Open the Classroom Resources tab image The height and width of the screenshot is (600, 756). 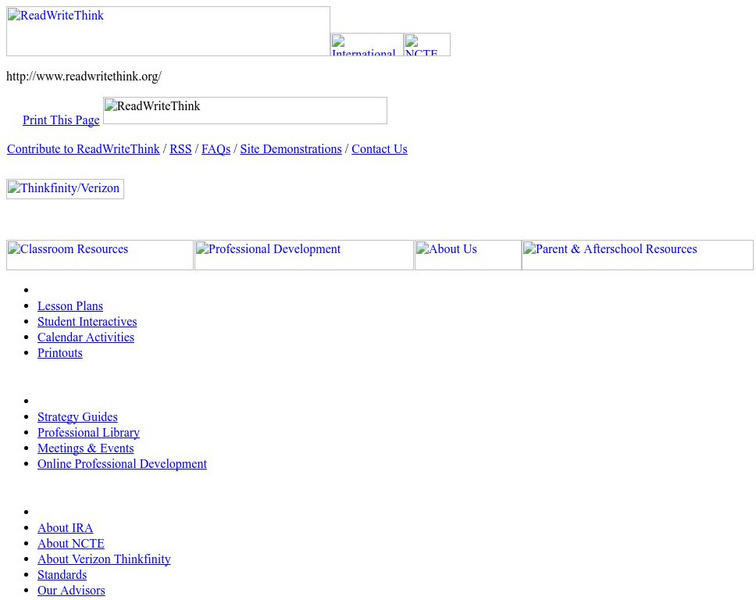coord(100,255)
